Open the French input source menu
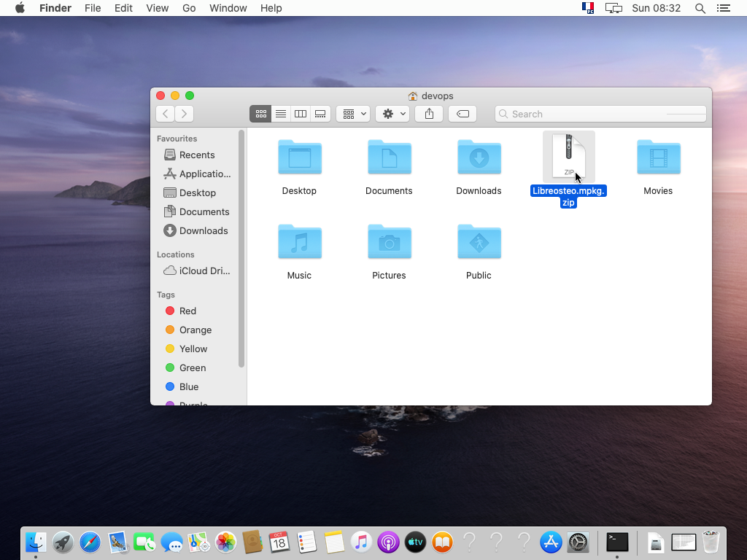This screenshot has height=560, width=747. 588,8
